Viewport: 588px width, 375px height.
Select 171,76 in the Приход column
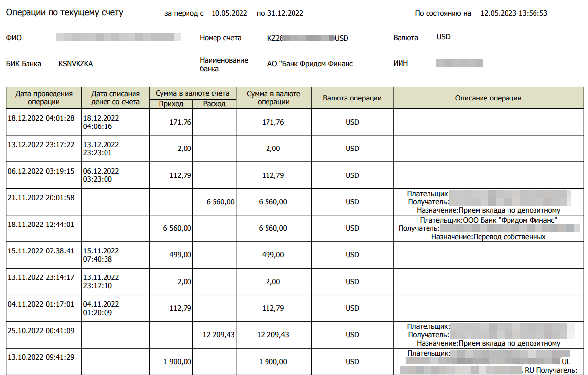coord(180,122)
